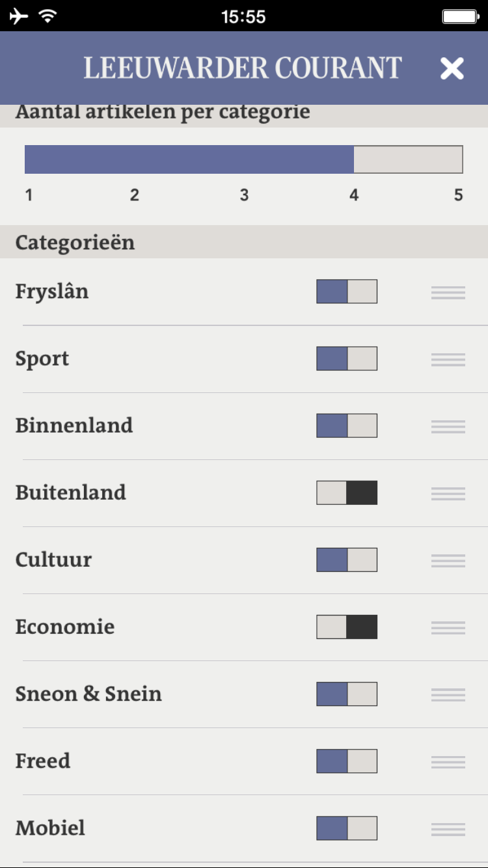Click the Sport reorder handle icon
The width and height of the screenshot is (488, 868).
tap(448, 360)
